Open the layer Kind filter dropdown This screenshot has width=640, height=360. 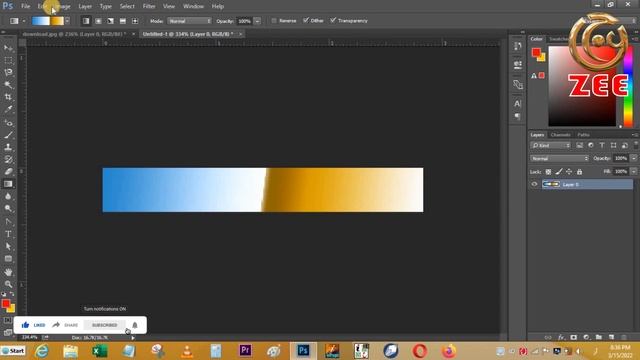pos(550,145)
